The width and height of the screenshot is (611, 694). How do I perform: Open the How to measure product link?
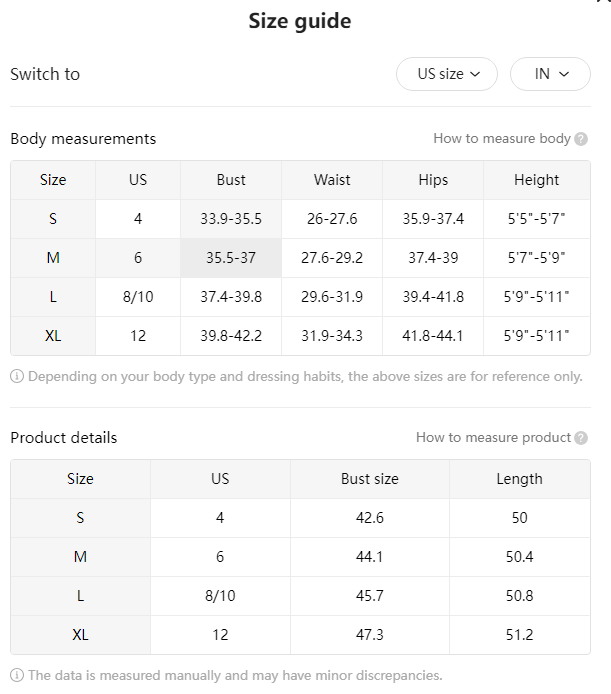click(493, 437)
